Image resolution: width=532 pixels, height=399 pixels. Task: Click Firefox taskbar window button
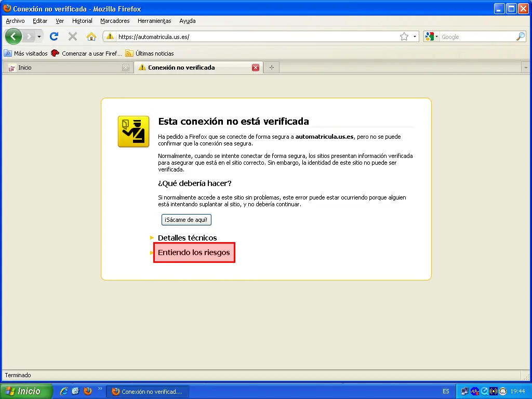pos(148,392)
